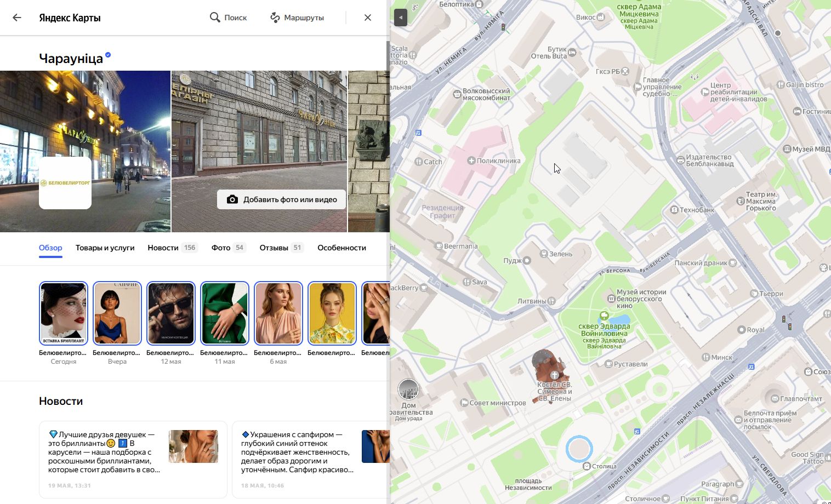Select the Совет министров marker

pos(464,403)
